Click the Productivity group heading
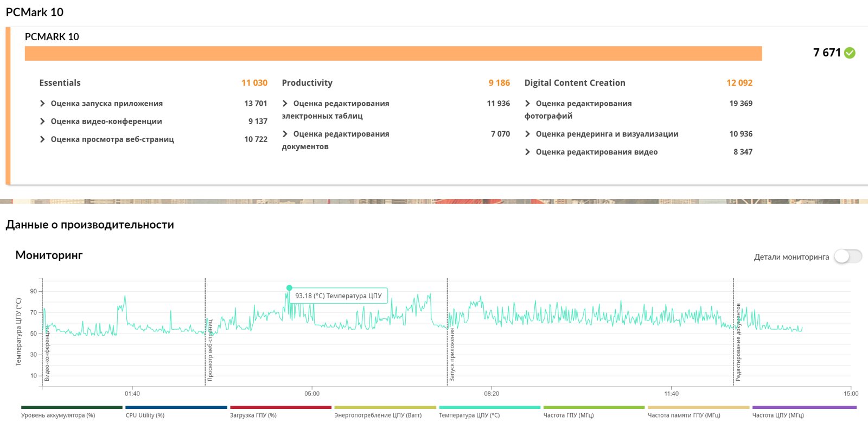This screenshot has width=868, height=423. tap(307, 83)
